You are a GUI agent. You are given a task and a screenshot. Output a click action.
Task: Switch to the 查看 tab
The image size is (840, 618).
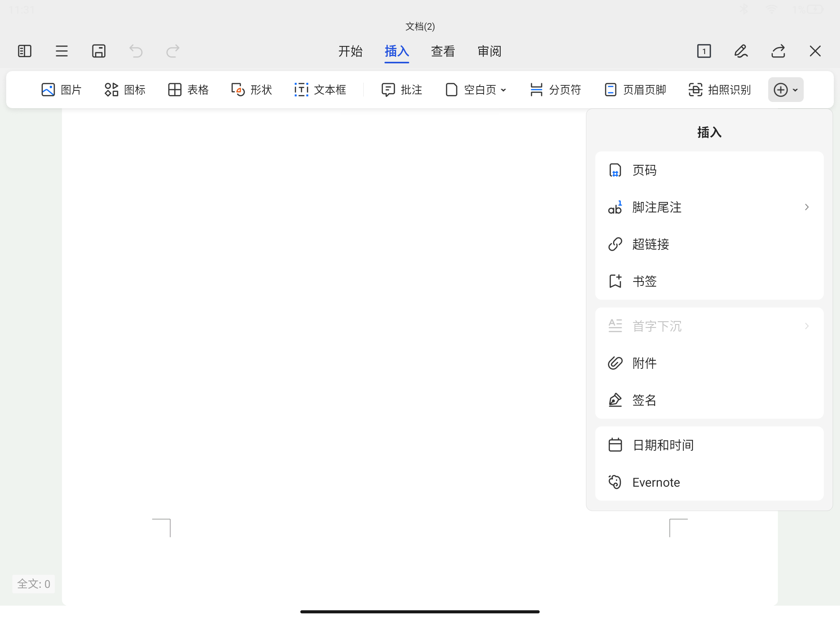[443, 51]
